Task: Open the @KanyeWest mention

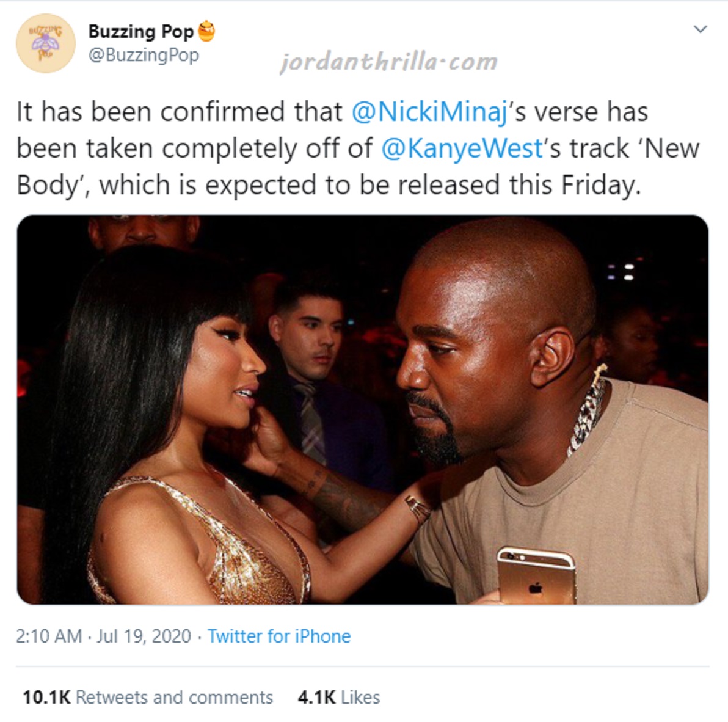Action: pos(462,148)
